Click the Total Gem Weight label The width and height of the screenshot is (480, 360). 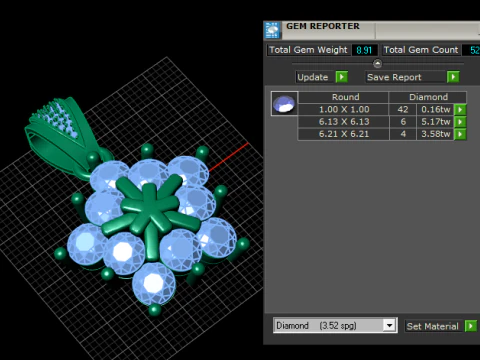(x=308, y=50)
